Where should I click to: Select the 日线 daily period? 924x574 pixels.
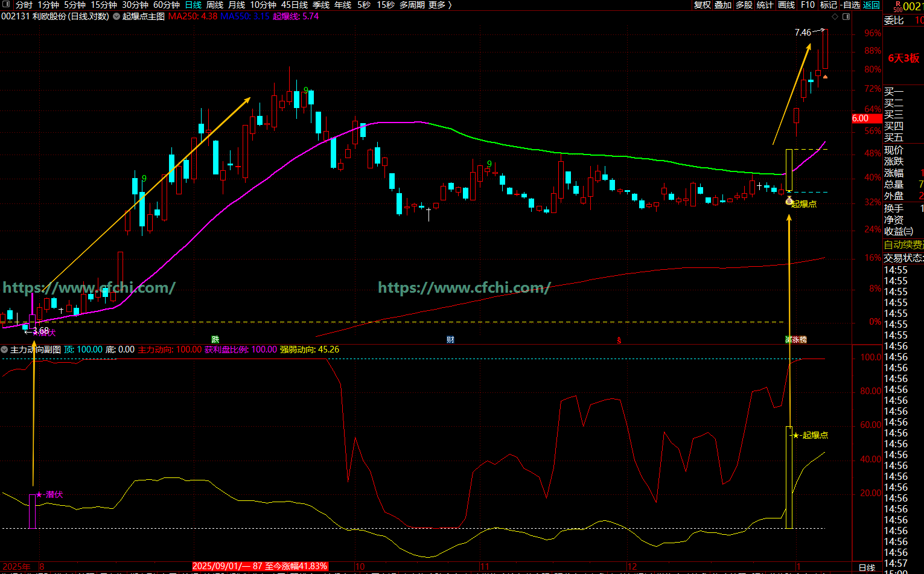[193, 5]
